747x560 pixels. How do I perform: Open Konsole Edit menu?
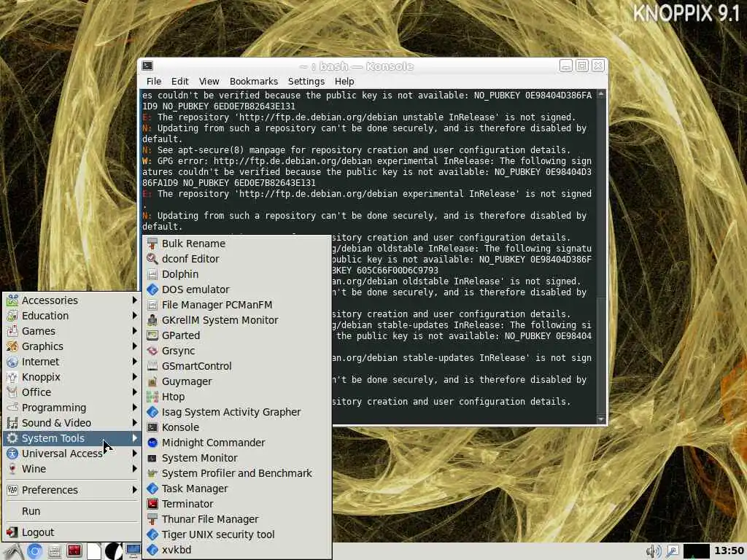180,82
